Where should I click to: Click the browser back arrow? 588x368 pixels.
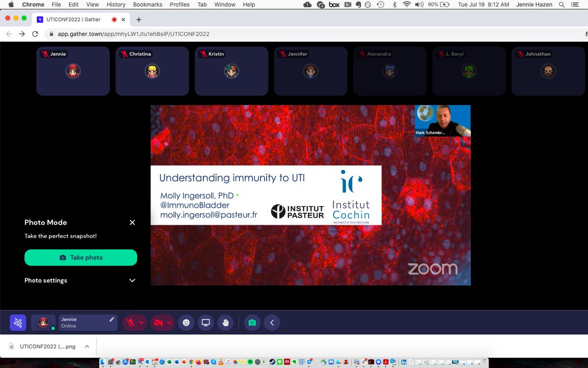click(x=9, y=34)
